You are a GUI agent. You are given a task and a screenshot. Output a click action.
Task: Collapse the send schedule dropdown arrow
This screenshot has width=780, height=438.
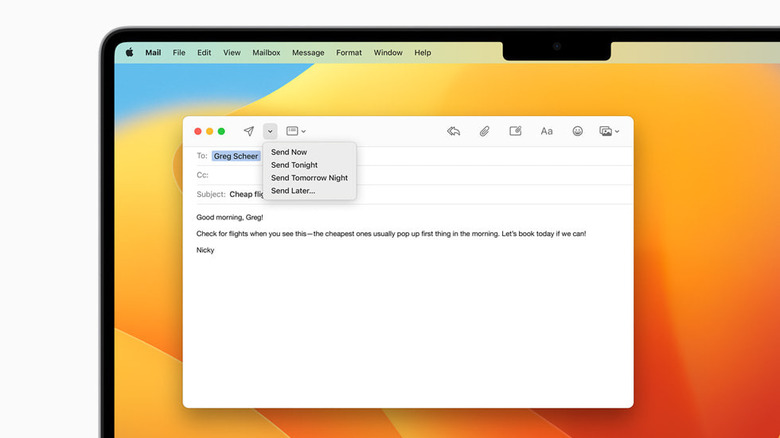[x=270, y=131]
